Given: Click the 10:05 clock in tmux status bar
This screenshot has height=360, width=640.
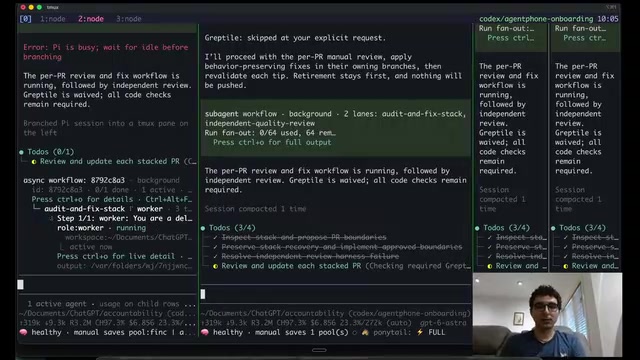Looking at the screenshot, I should coord(608,19).
